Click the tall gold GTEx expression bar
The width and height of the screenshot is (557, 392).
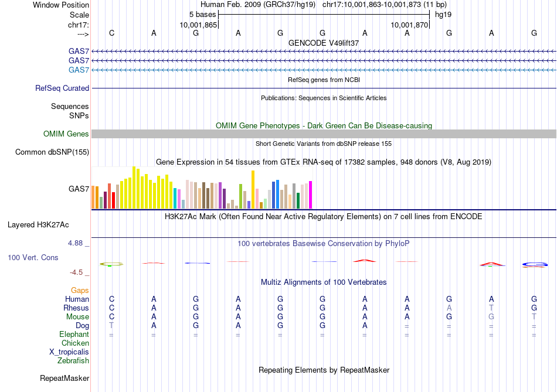coord(253,190)
